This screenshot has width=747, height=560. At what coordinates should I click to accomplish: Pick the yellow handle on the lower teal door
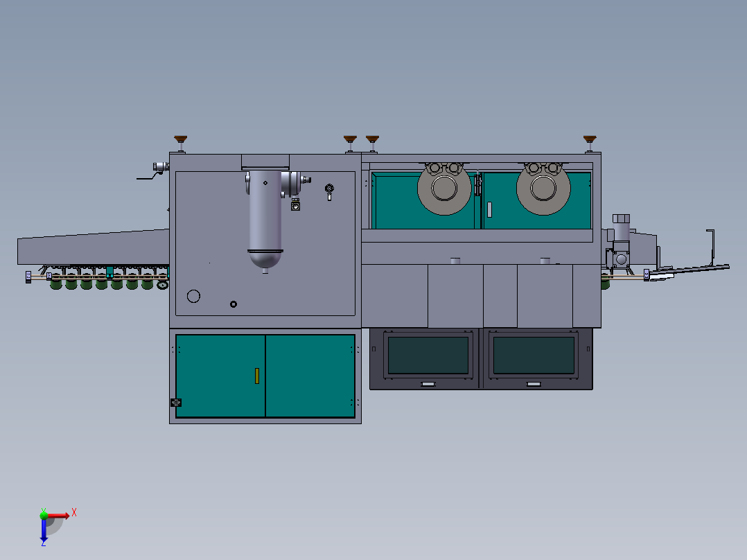point(257,376)
